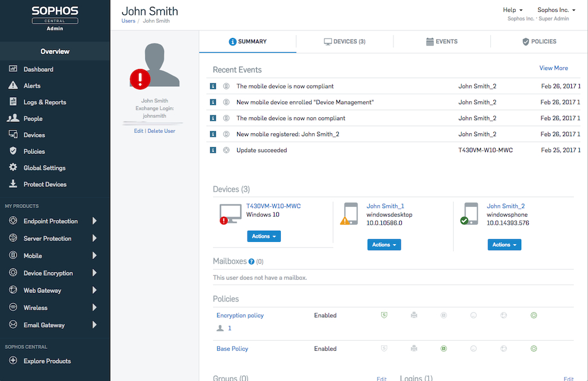
Task: Go to Users breadcrumb link
Action: pyautogui.click(x=128, y=21)
